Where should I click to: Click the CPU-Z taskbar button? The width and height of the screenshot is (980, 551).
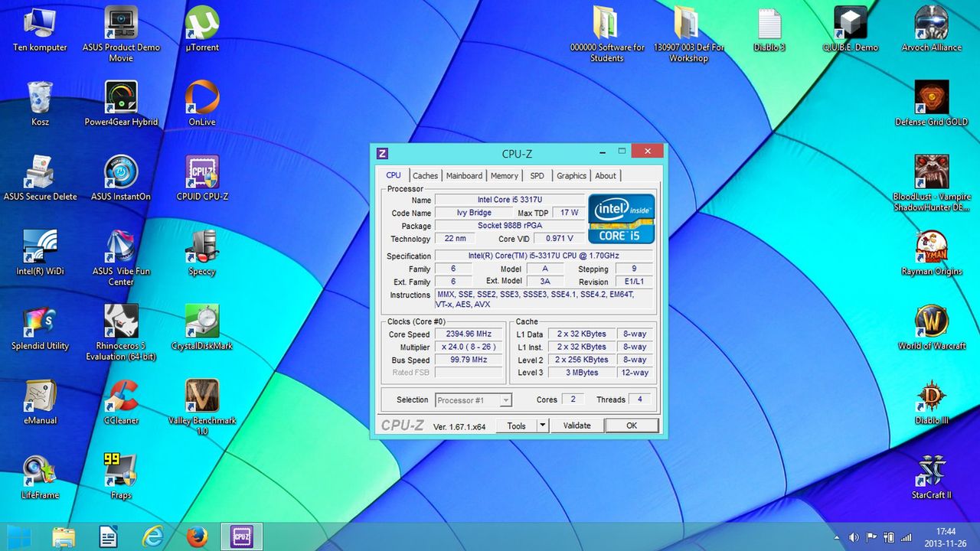click(242, 536)
